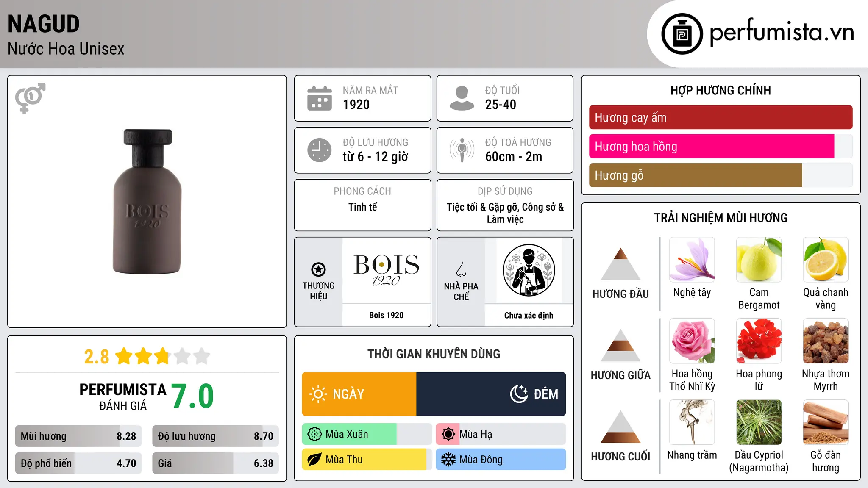Click the 2.8 star rating number
Viewport: 868px width, 488px height.
coord(96,357)
